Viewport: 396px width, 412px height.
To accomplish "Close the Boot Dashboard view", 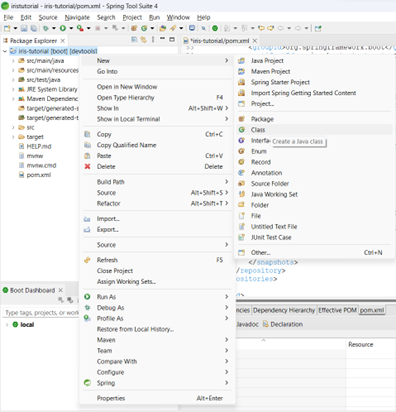I will tap(60, 290).
